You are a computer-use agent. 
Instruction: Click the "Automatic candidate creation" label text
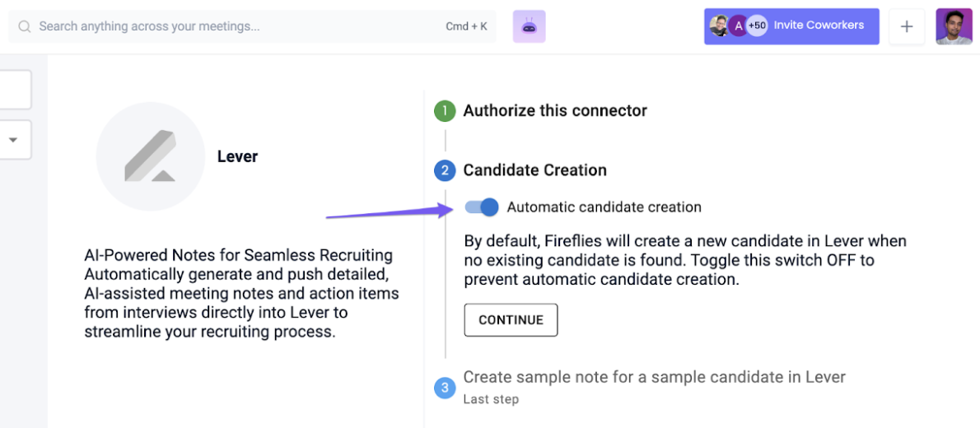[604, 207]
